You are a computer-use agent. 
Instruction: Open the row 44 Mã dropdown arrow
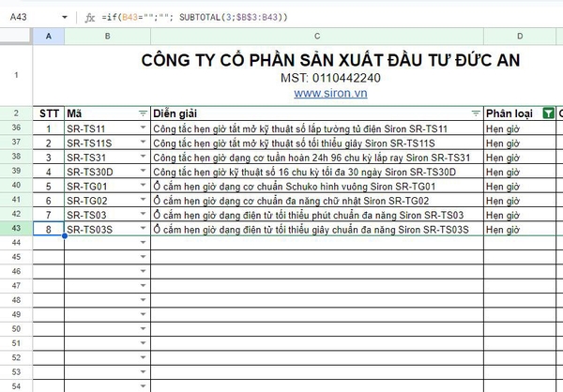coord(143,242)
